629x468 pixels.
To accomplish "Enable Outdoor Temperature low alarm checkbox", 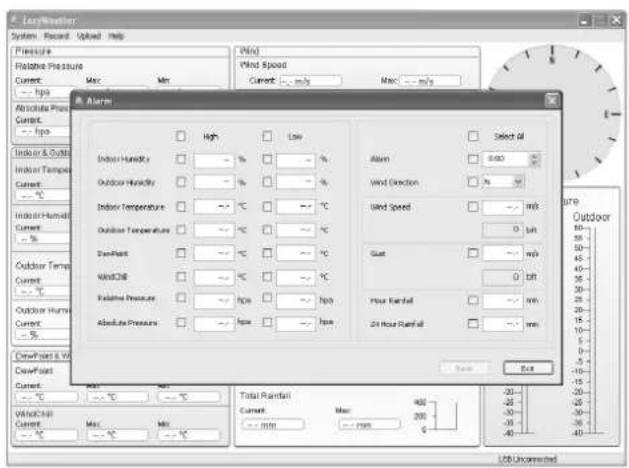I will 267,230.
